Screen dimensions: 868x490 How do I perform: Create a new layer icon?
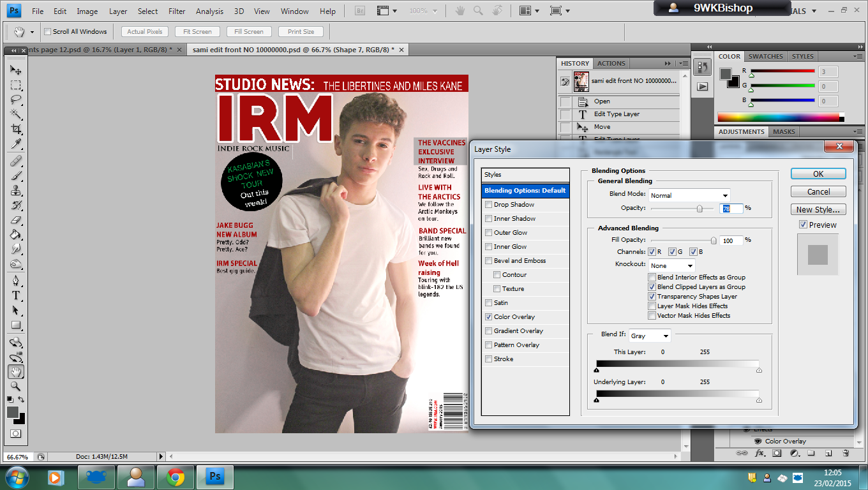828,453
